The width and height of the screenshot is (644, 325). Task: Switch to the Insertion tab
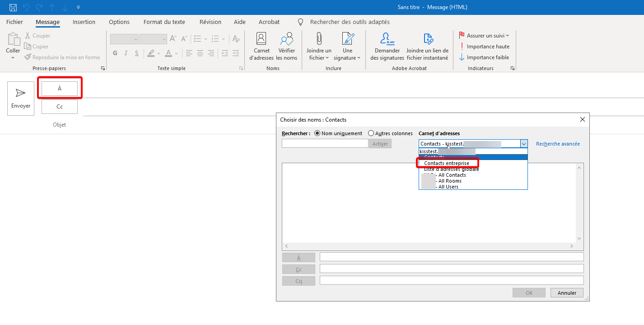click(x=84, y=22)
